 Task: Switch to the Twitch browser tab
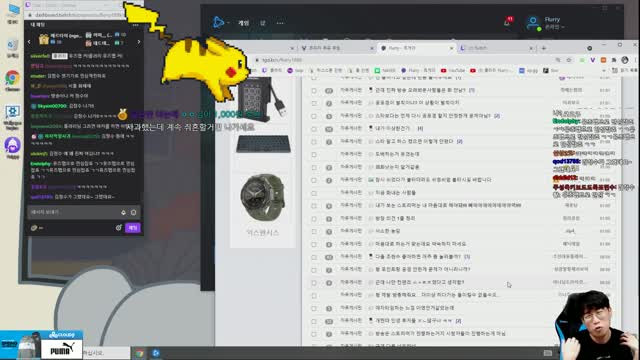pyautogui.click(x=496, y=48)
